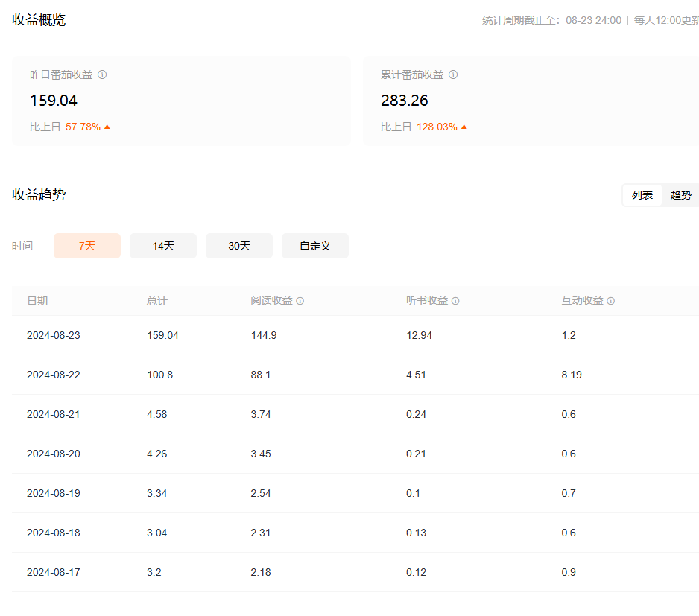Click interaction income 0.7
Image resolution: width=699 pixels, height=616 pixels.
569,493
